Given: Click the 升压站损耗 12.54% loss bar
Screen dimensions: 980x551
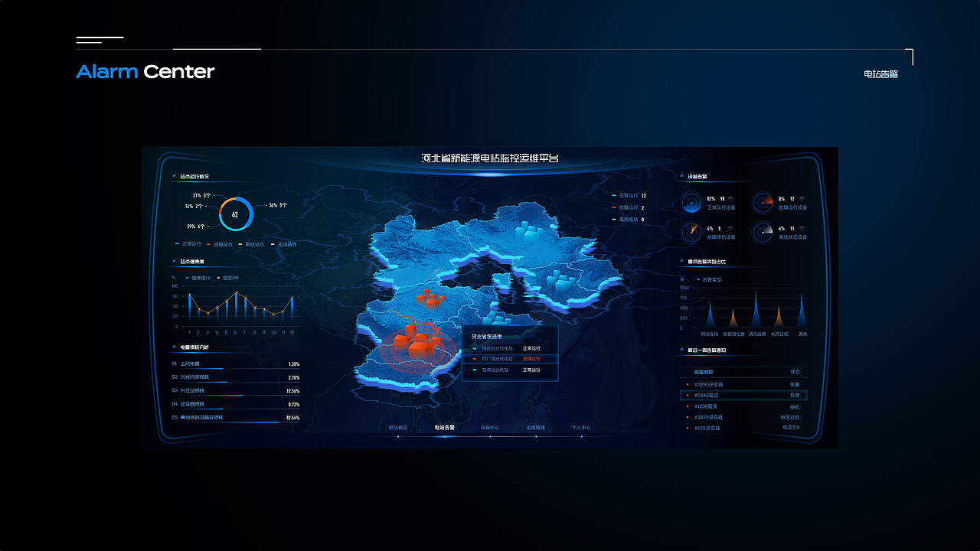Looking at the screenshot, I should (235, 391).
